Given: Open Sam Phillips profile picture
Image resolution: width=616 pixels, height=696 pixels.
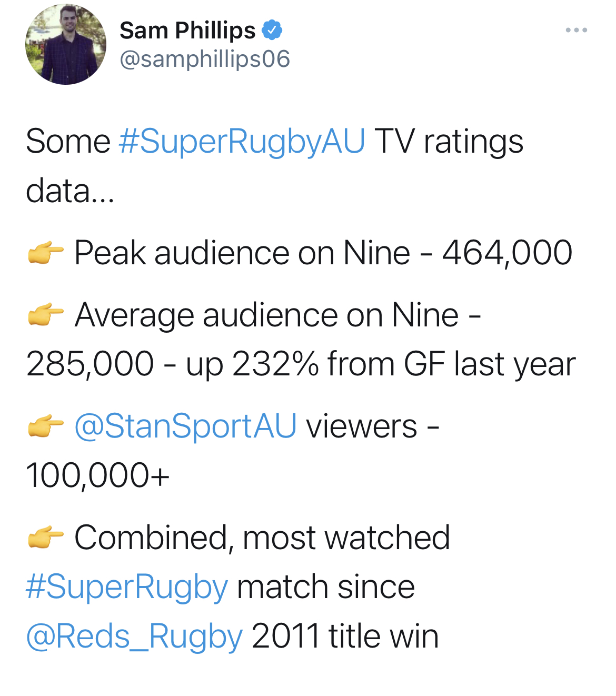Looking at the screenshot, I should (x=66, y=44).
